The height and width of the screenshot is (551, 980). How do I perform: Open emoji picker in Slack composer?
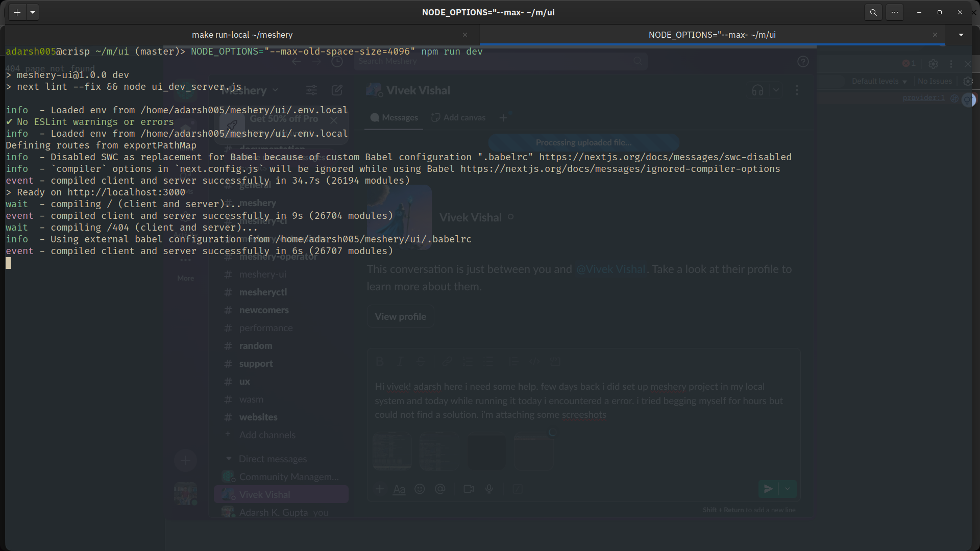420,489
